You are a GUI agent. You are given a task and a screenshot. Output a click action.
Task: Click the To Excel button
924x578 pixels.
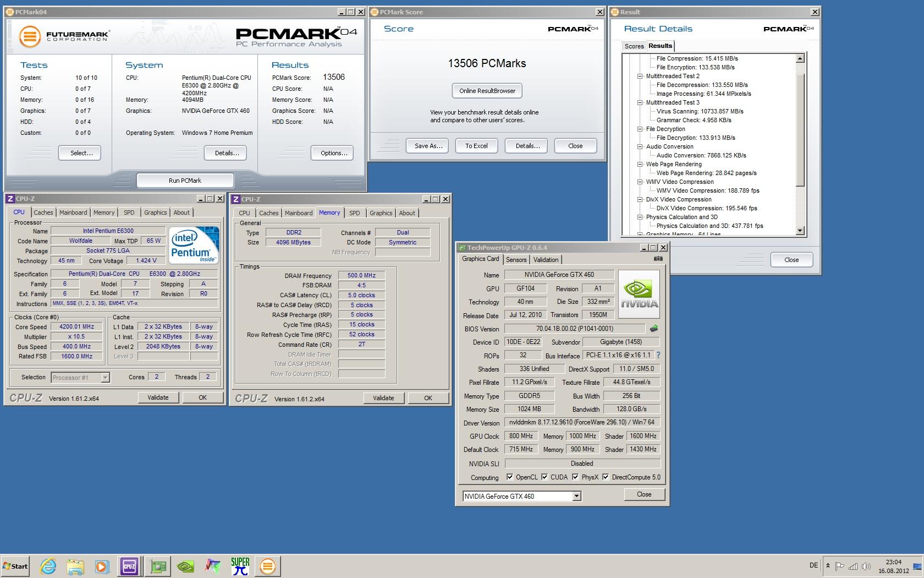tap(476, 146)
